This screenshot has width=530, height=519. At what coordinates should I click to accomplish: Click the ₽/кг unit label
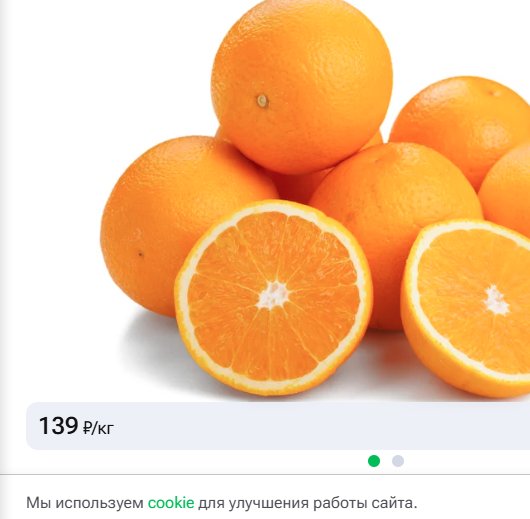pyautogui.click(x=98, y=428)
